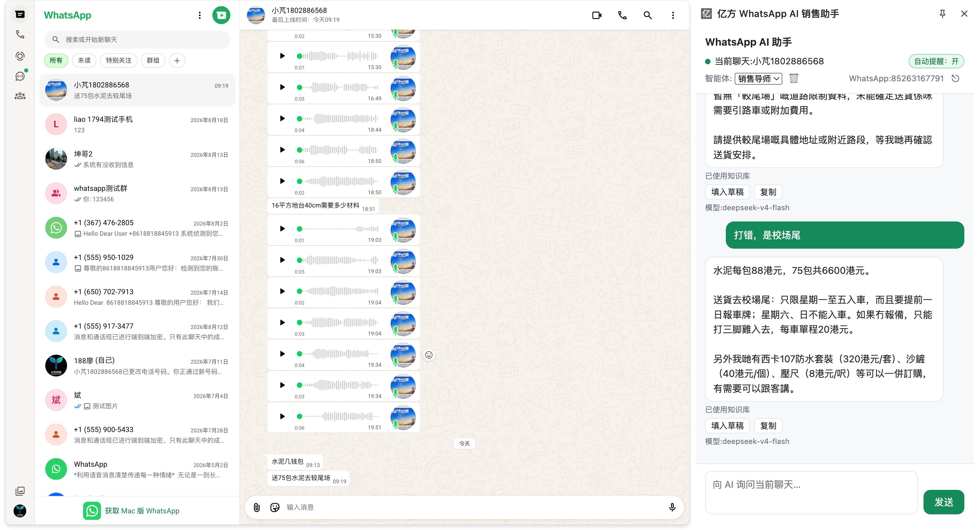Play the 0:01 voice message at 19:03
This screenshot has height=530, width=980.
(282, 229)
